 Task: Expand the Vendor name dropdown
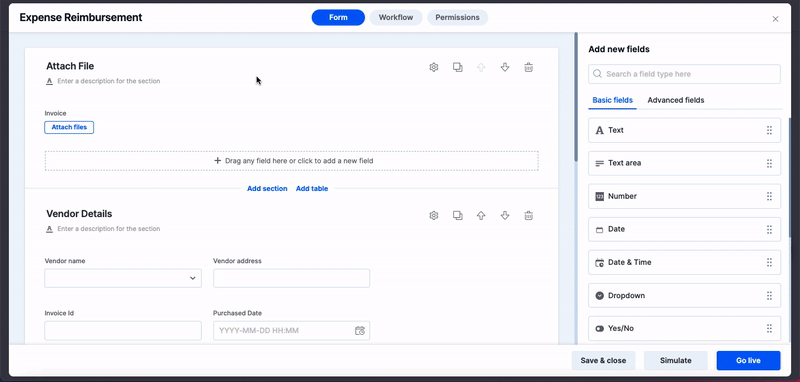(193, 278)
